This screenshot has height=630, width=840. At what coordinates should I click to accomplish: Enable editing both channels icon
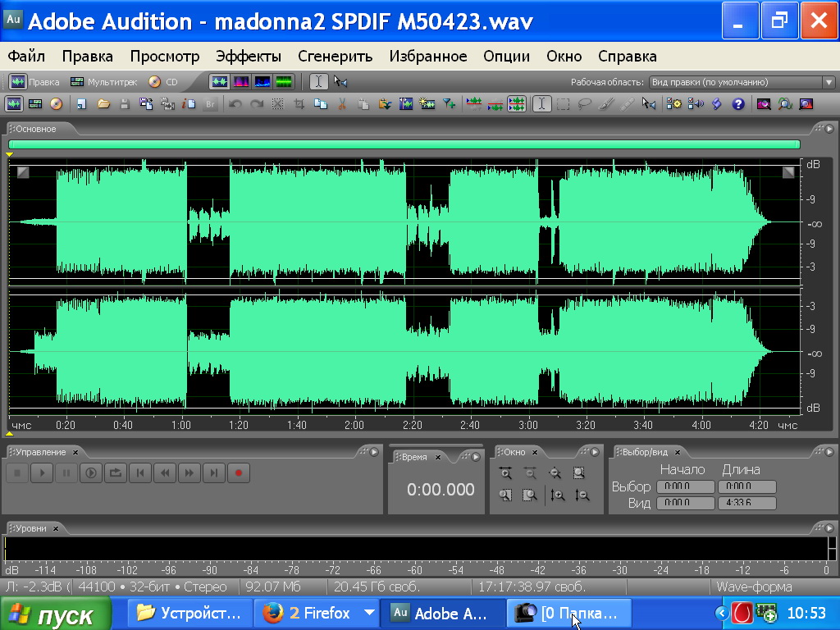click(x=517, y=104)
